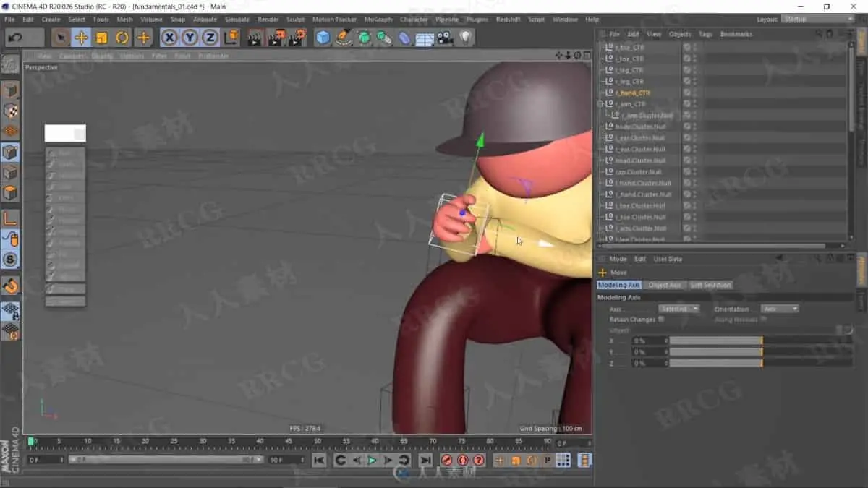Switch to Points mode
868x488 pixels.
pos(10,153)
